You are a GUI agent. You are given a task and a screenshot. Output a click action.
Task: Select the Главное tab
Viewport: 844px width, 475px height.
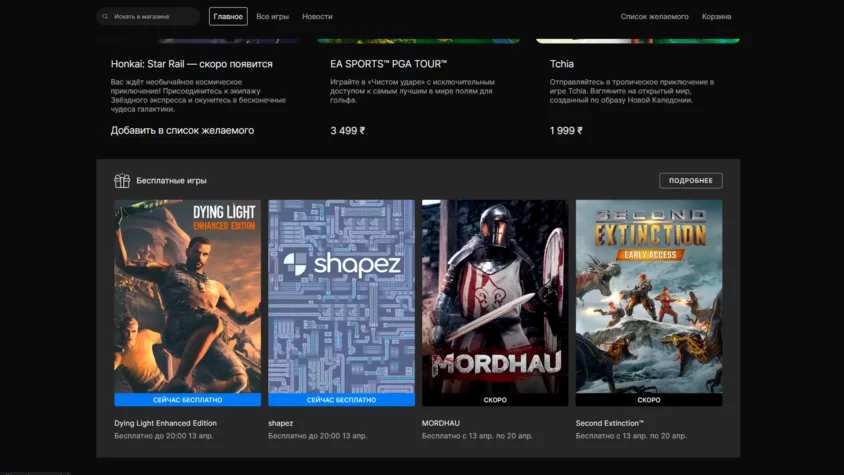pos(228,17)
